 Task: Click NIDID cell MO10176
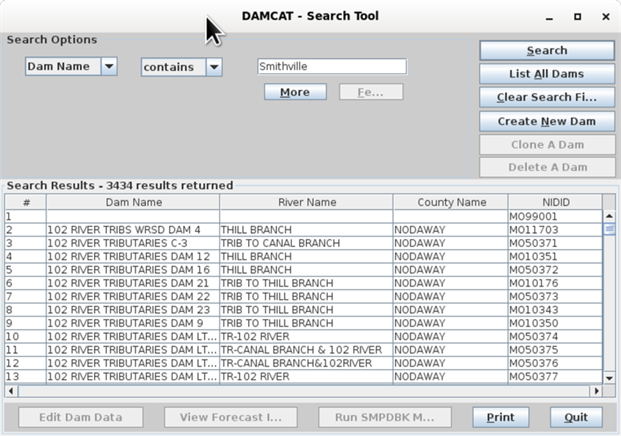pyautogui.click(x=555, y=283)
